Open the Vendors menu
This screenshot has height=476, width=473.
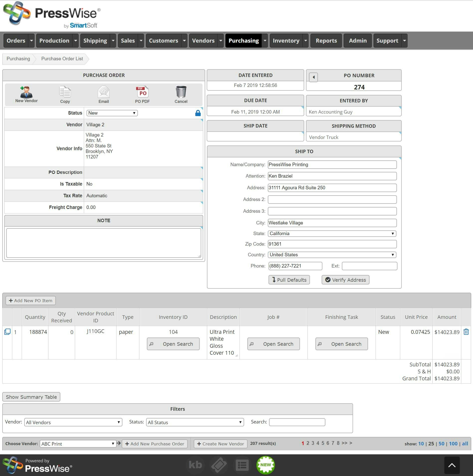[x=203, y=41]
